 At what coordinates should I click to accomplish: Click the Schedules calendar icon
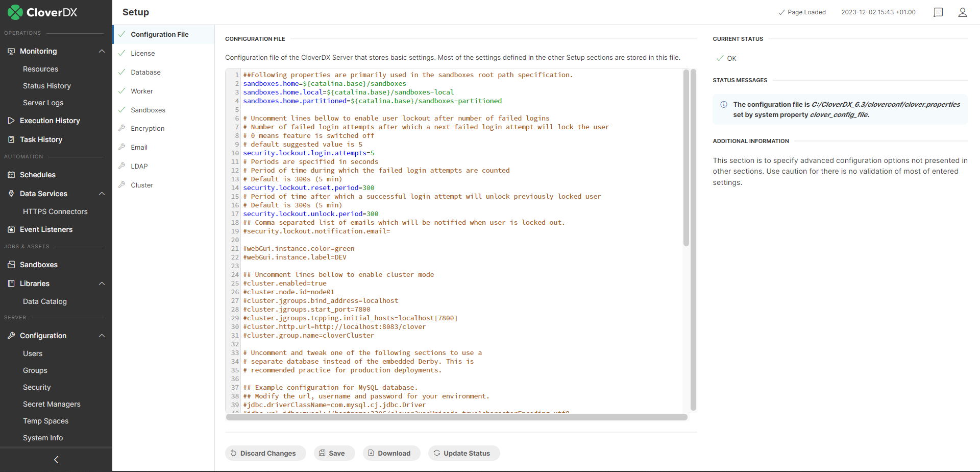point(11,175)
